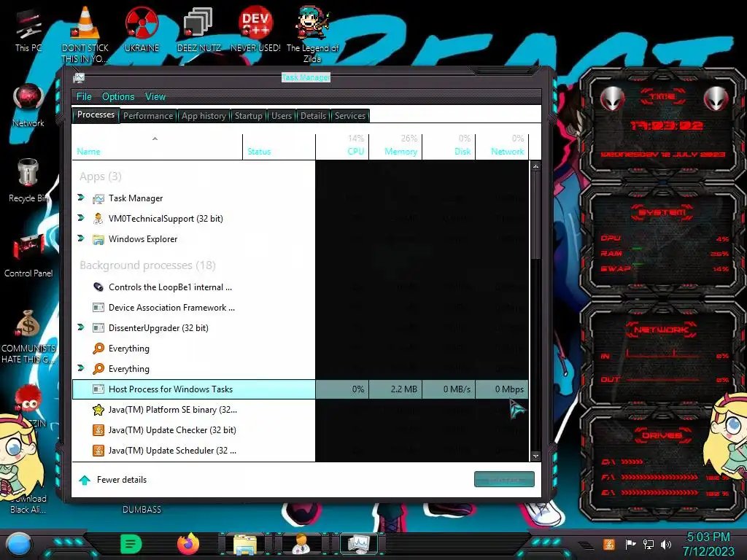Open the DUMBASS desktop item
The width and height of the screenshot is (747, 560).
click(x=142, y=510)
